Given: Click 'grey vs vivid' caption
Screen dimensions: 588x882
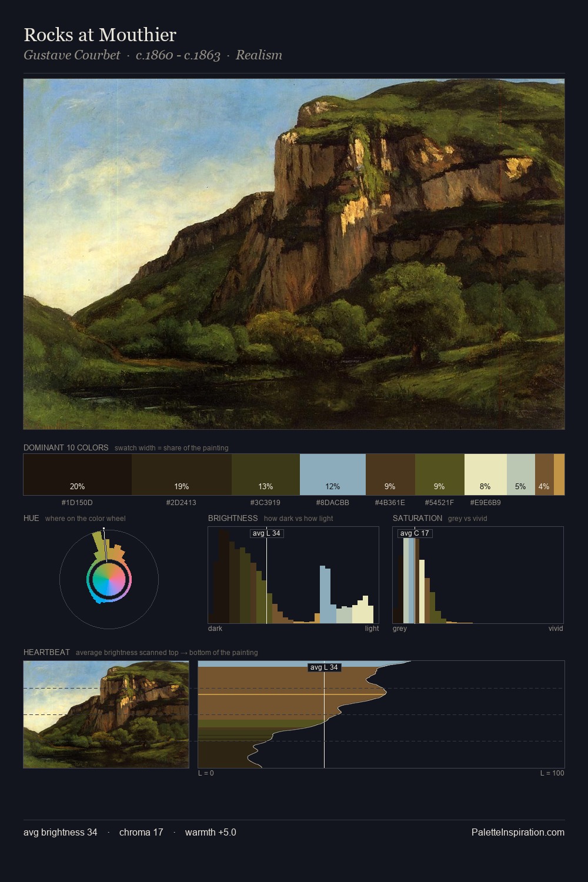Looking at the screenshot, I should click(x=467, y=519).
